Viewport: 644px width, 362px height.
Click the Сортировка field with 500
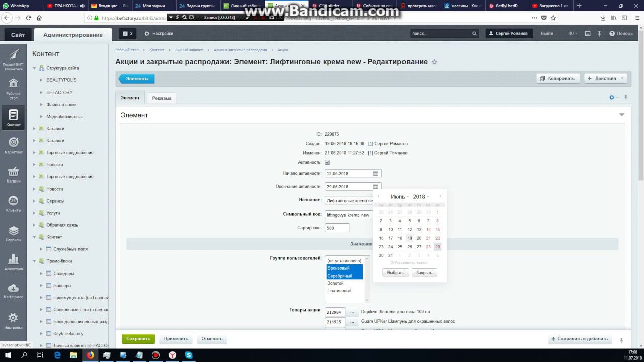coord(337,228)
